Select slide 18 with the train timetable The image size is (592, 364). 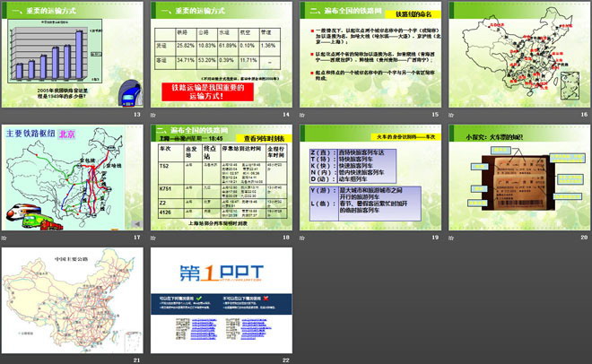(x=222, y=178)
